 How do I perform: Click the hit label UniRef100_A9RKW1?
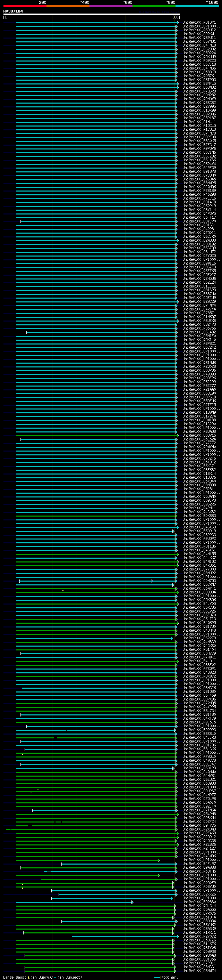coord(199,34)
